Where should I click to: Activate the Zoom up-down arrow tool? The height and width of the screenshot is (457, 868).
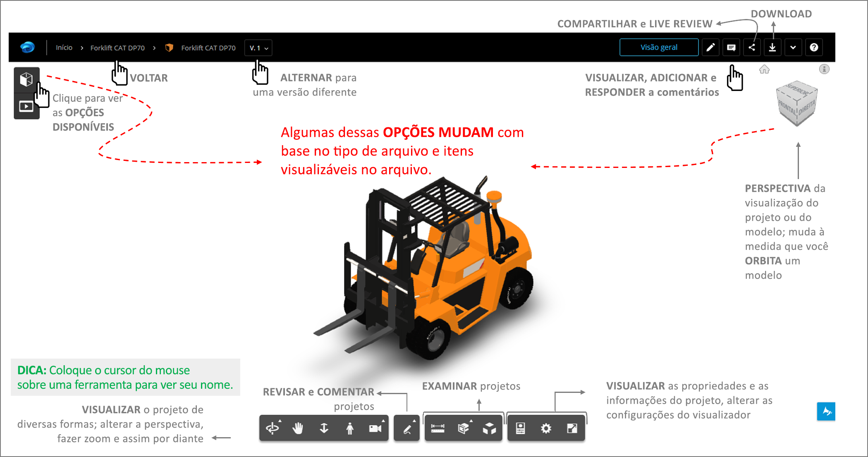[324, 428]
